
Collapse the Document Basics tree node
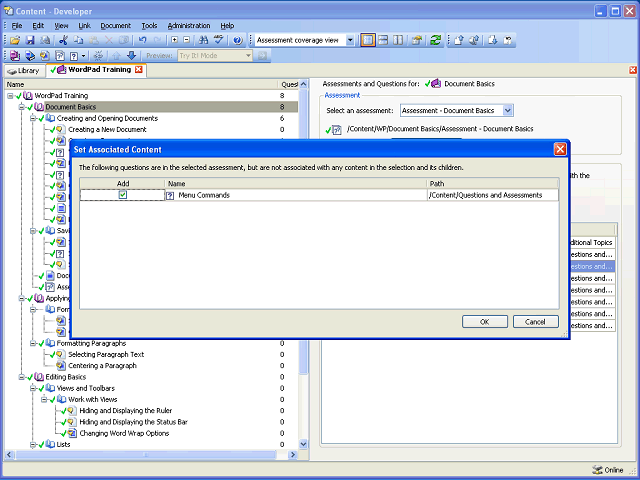pyautogui.click(x=21, y=107)
